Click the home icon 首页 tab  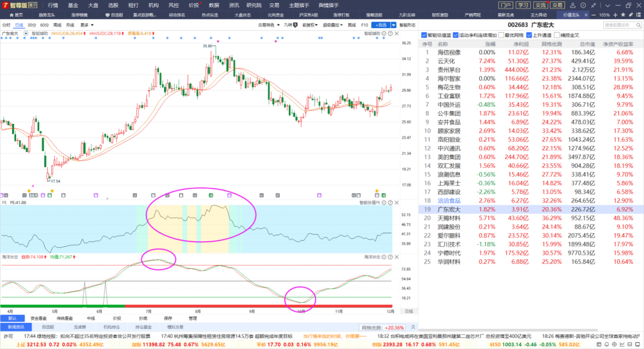click(16, 15)
